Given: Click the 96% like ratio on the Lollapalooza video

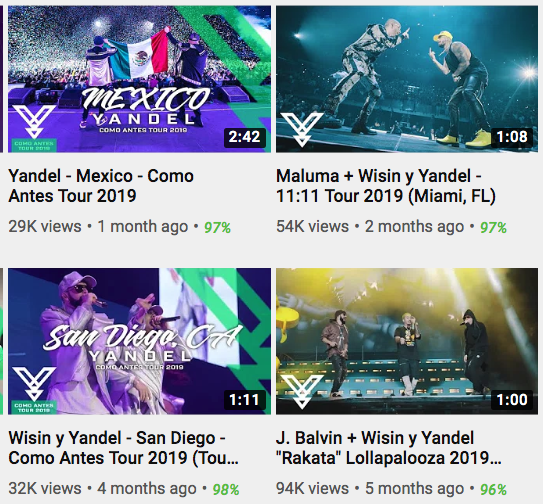Looking at the screenshot, I should tap(493, 490).
